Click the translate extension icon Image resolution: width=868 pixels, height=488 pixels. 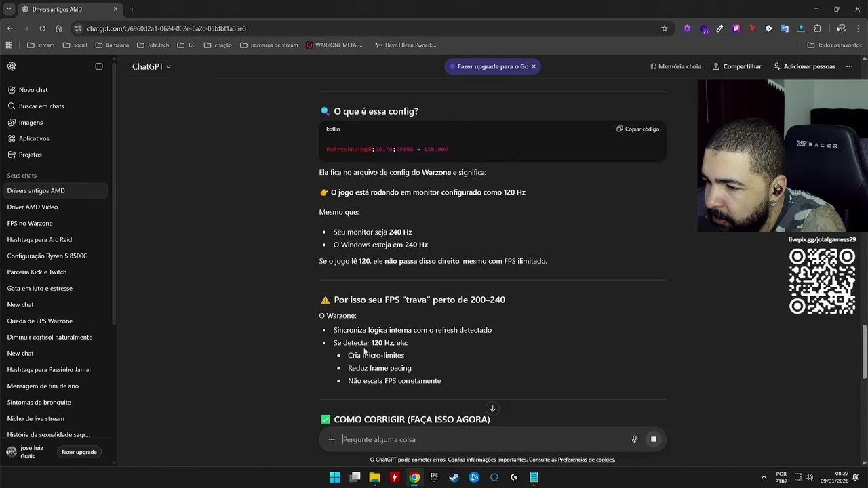pos(785,28)
